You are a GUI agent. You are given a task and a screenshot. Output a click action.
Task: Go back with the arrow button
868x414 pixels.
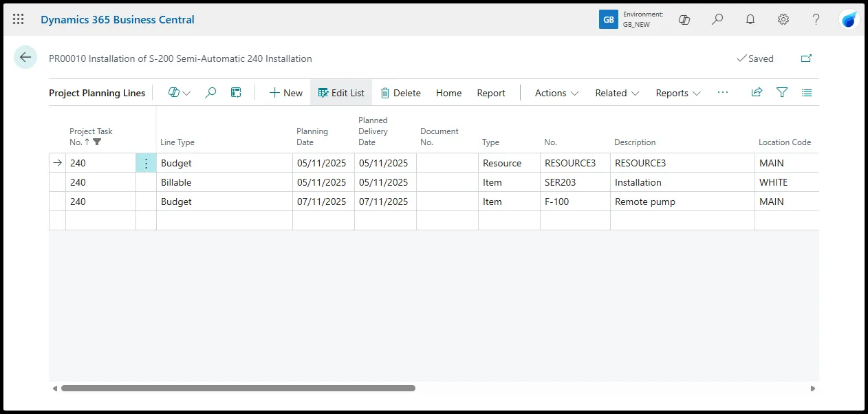pos(25,58)
